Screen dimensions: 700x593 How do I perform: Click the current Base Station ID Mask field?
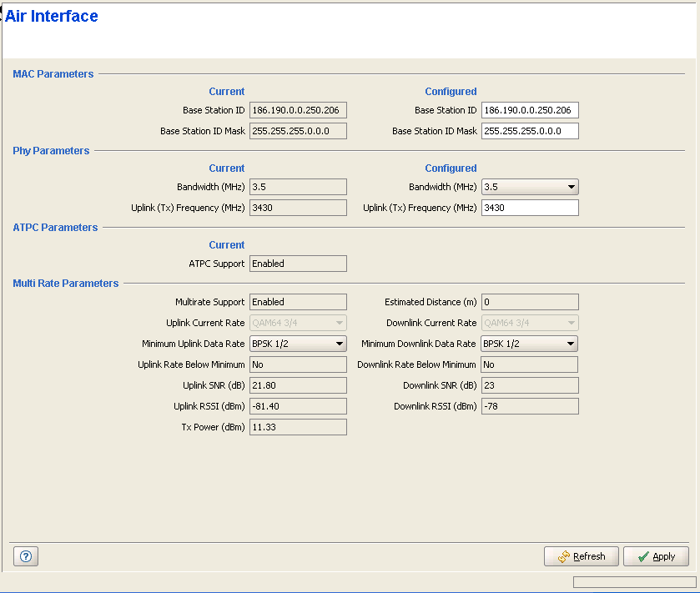coord(298,131)
